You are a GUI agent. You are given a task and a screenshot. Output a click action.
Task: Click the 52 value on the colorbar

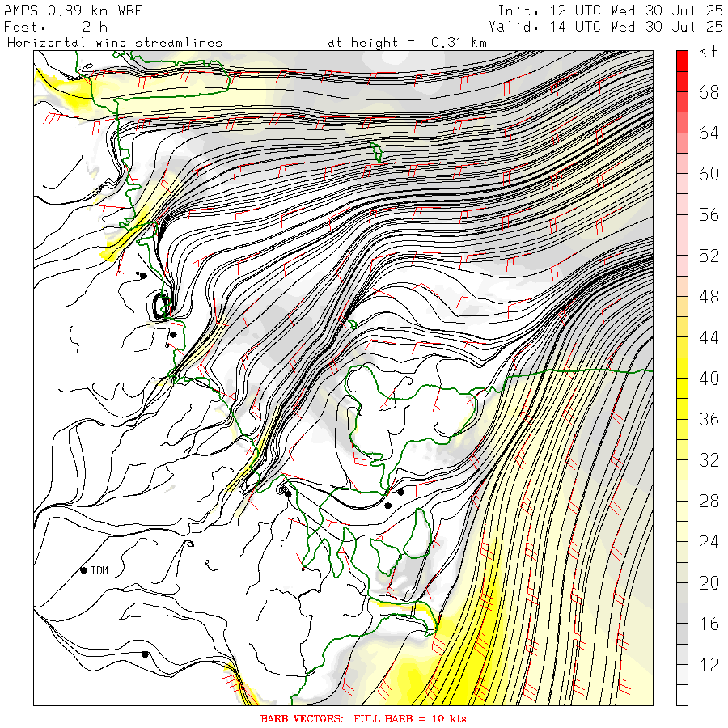click(709, 256)
